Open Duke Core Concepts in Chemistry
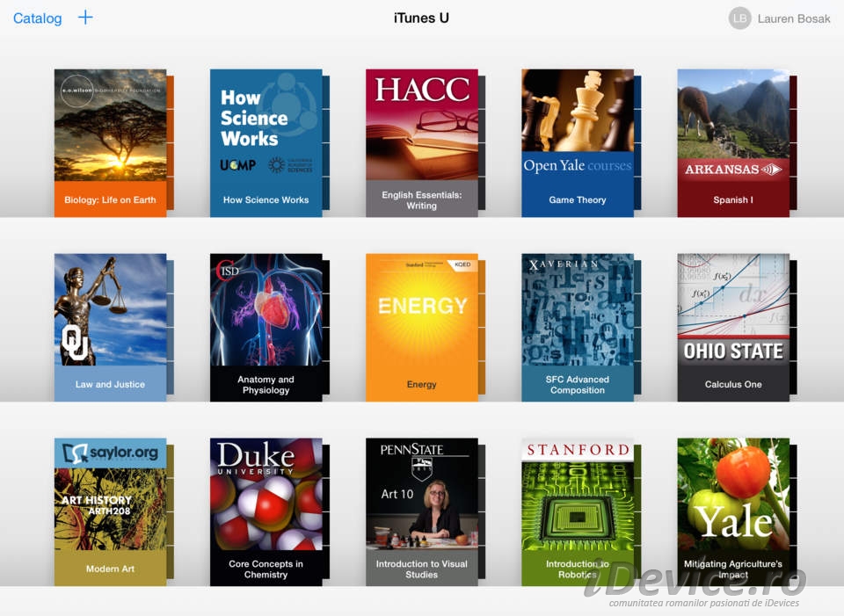844x616 pixels. [266, 512]
